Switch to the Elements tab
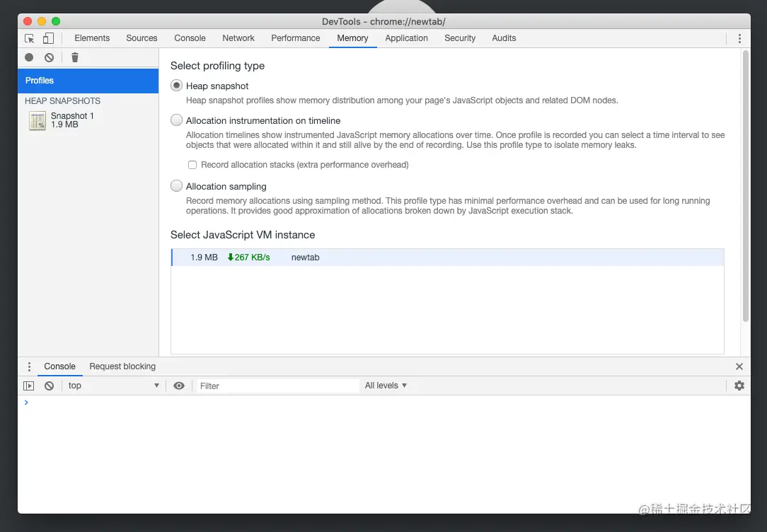This screenshot has height=532, width=767. (x=92, y=38)
